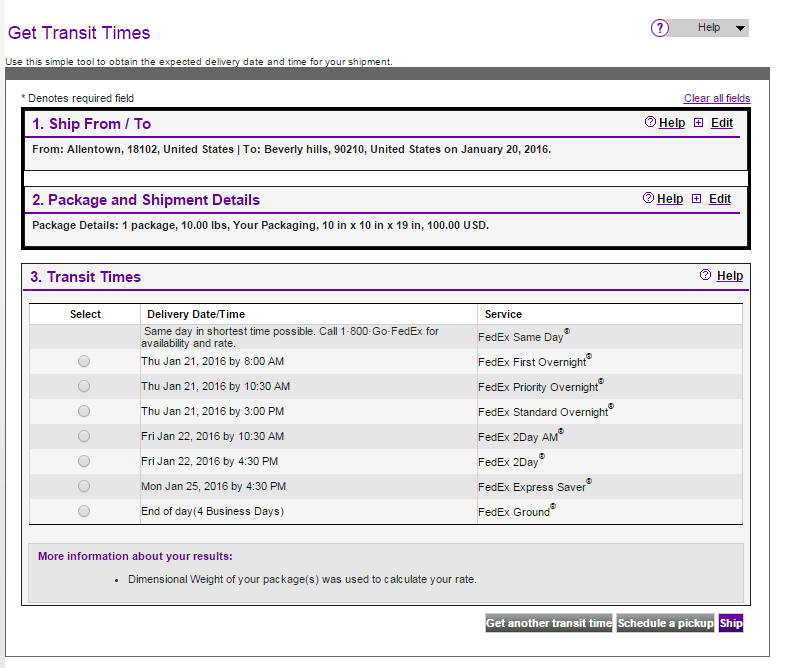The width and height of the screenshot is (795, 668).
Task: Edit the Ship From / To section
Action: click(722, 123)
